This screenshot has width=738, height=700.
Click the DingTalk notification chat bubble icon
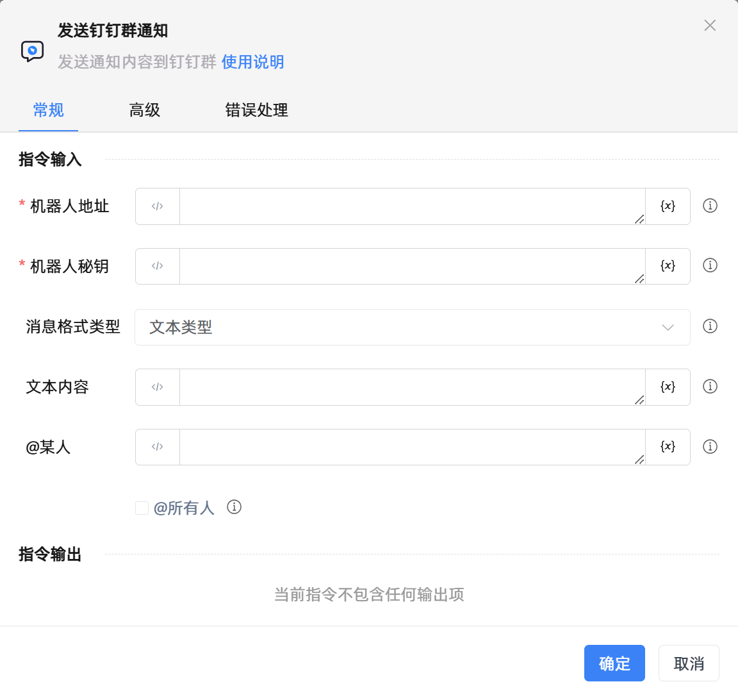(x=32, y=51)
